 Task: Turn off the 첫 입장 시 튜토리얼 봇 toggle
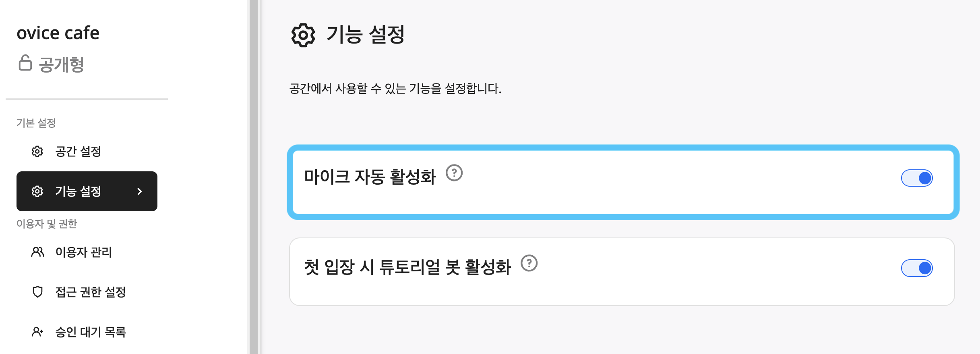(917, 268)
